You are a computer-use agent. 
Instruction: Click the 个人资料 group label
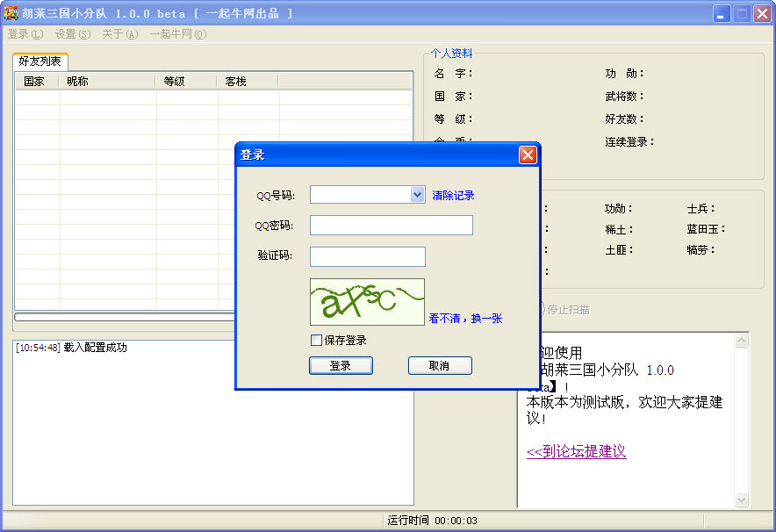click(451, 54)
